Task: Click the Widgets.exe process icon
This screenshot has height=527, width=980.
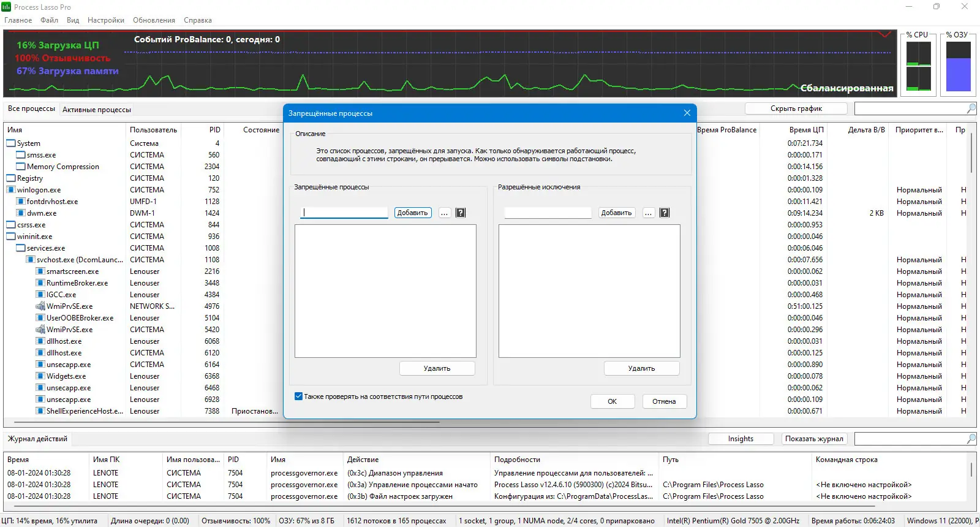Action: pos(40,376)
